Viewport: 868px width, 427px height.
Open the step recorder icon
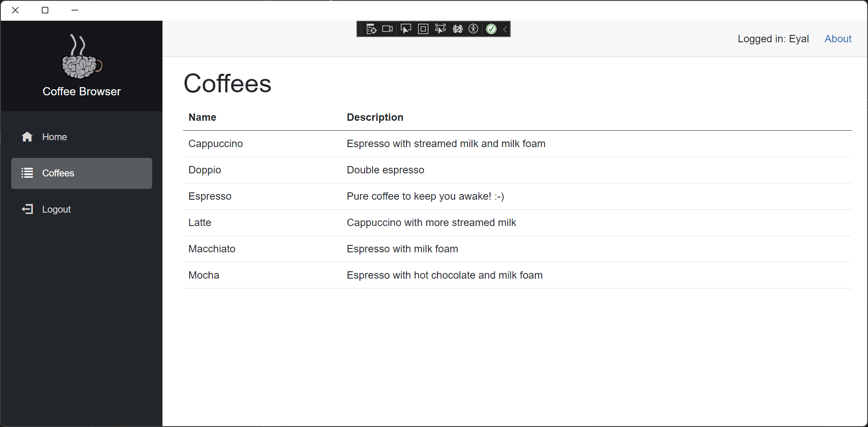click(372, 29)
